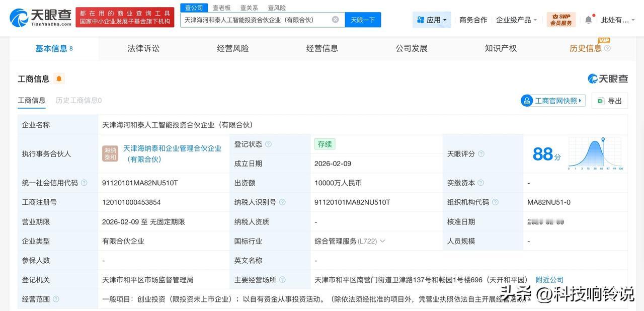The height and width of the screenshot is (311, 644).
Task: Click the 导出 export button
Action: [x=610, y=101]
